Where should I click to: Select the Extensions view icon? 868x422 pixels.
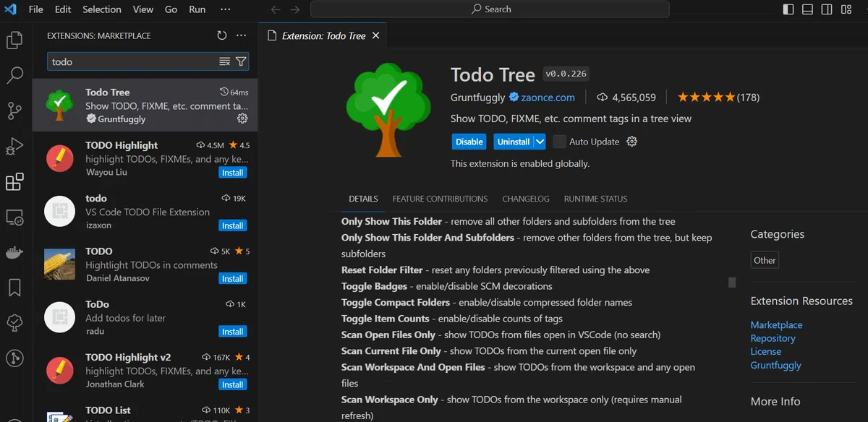coord(14,181)
